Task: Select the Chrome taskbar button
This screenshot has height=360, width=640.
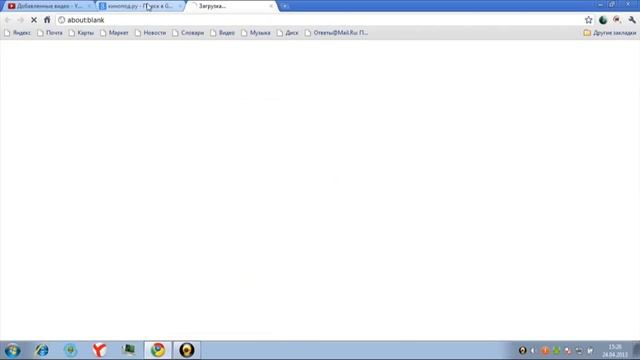Action: pyautogui.click(x=158, y=350)
